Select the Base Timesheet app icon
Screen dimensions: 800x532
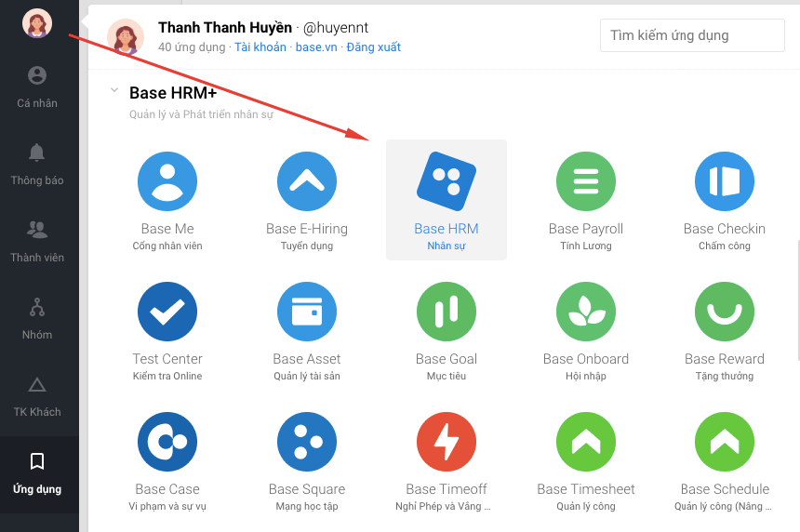pos(586,442)
